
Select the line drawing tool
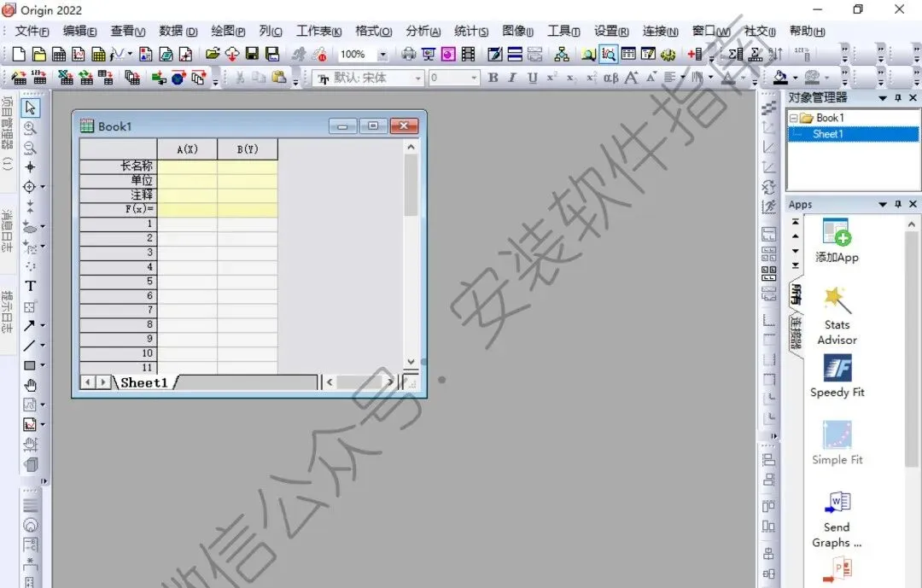click(x=29, y=346)
